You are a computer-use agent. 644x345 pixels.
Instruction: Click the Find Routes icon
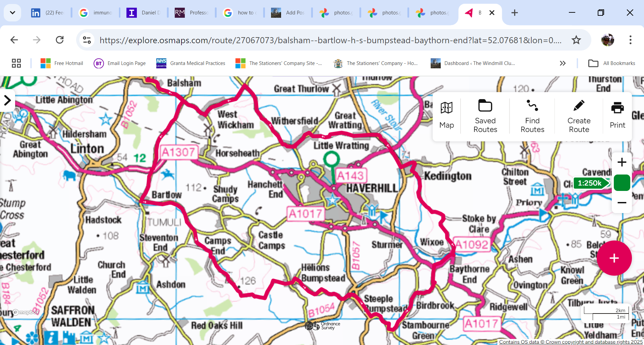(x=532, y=116)
